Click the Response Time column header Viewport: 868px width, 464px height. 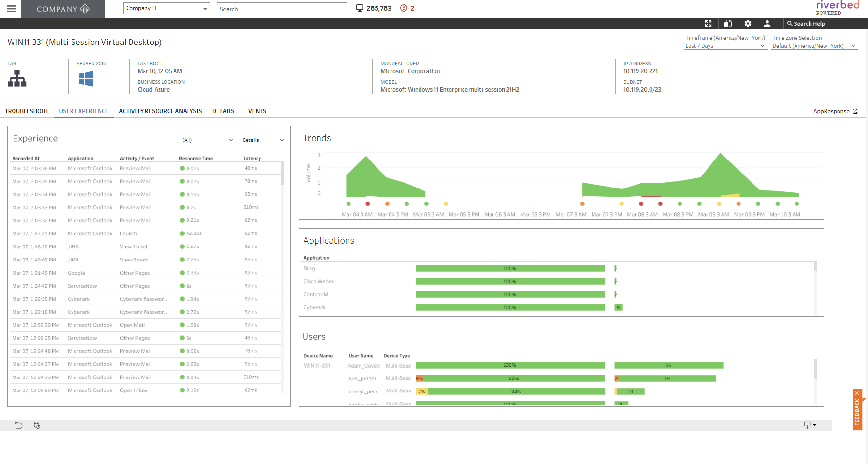point(196,159)
